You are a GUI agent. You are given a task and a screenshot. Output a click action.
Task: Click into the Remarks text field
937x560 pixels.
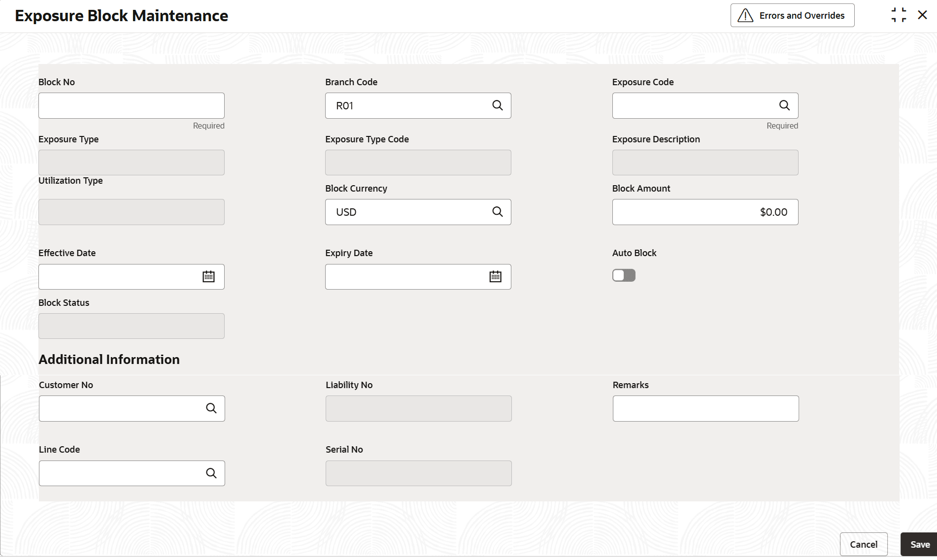(705, 408)
